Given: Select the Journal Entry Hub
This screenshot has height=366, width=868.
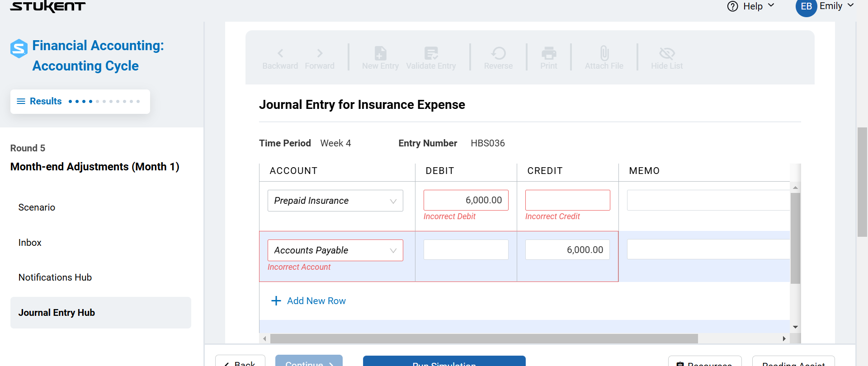Looking at the screenshot, I should click(101, 313).
